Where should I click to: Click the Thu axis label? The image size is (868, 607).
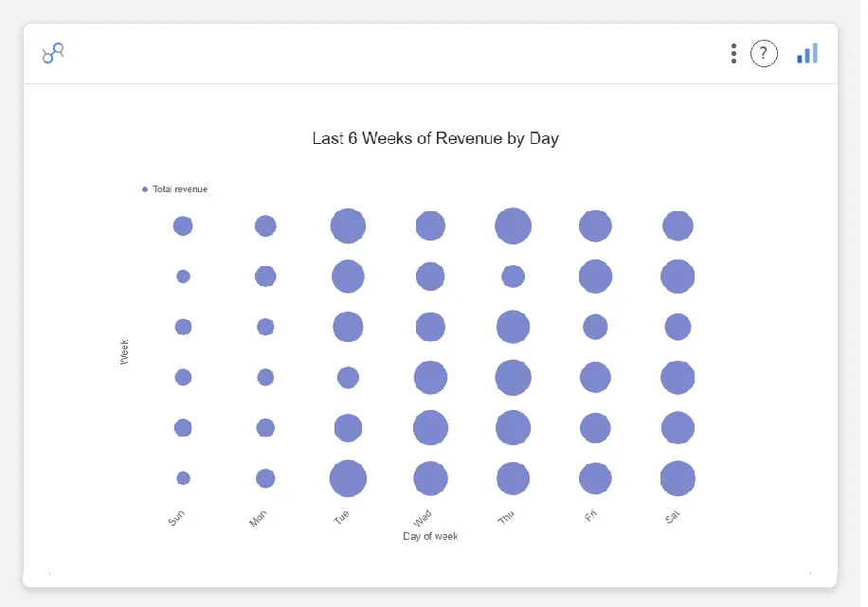pyautogui.click(x=506, y=517)
